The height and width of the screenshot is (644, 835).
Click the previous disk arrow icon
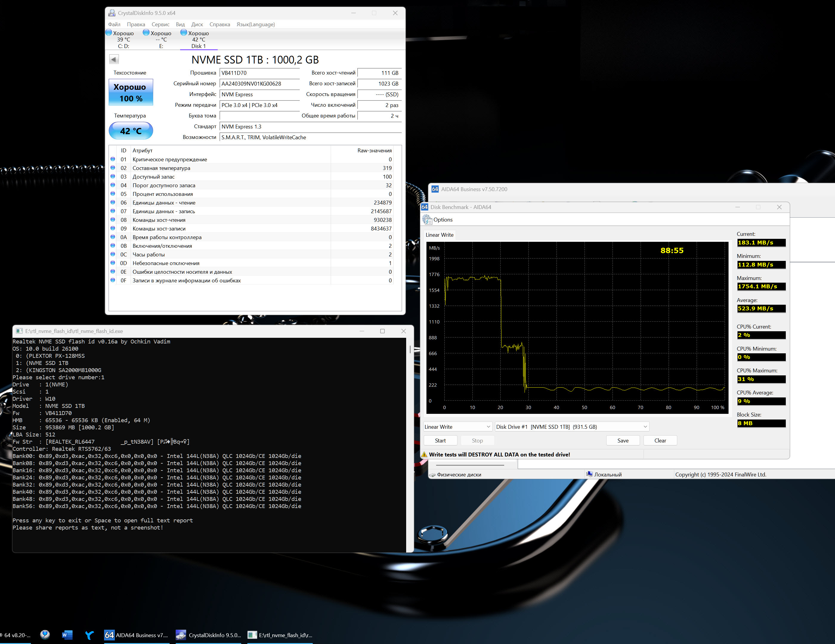coord(114,59)
